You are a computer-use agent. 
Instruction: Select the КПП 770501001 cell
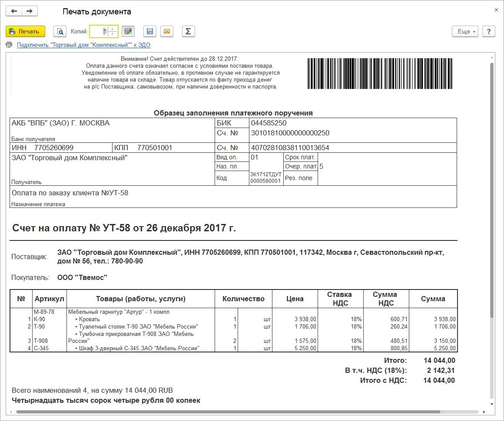coord(163,148)
